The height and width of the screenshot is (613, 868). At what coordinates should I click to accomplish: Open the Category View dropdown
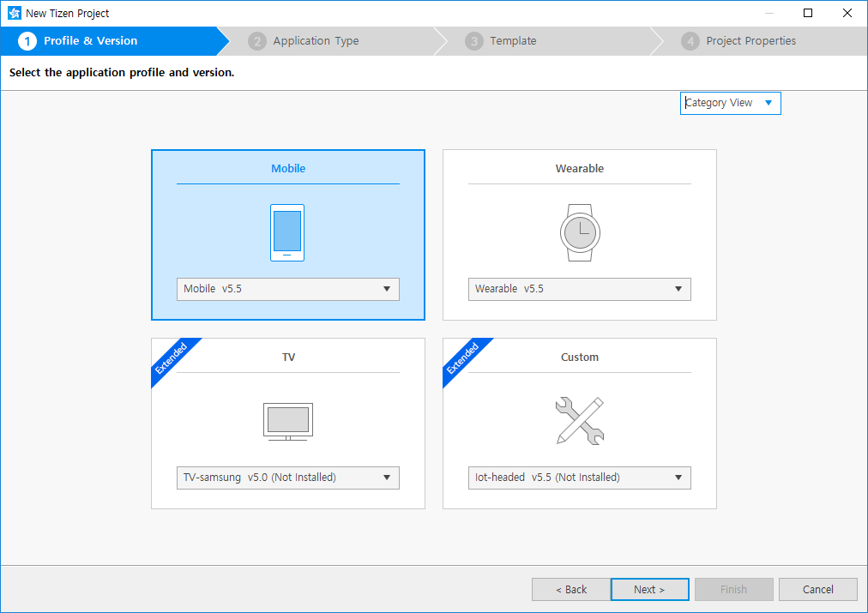click(730, 103)
